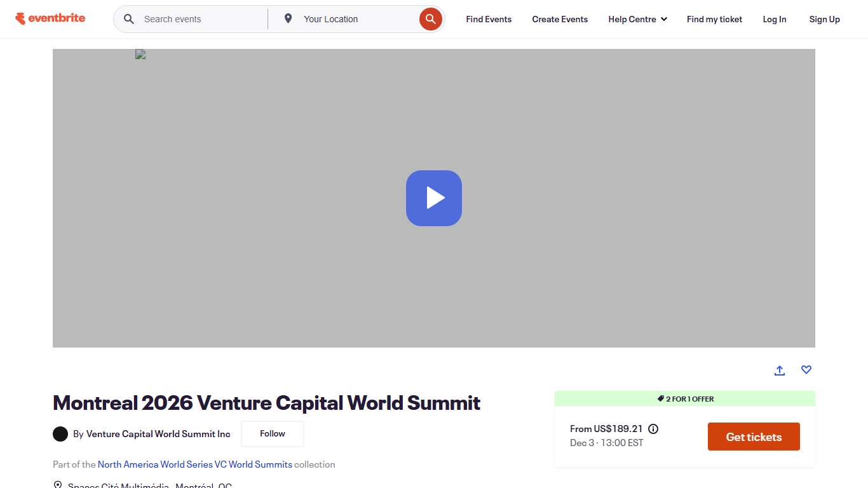Click the Eventbrite logo
Image resolution: width=868 pixels, height=488 pixels.
coord(50,18)
